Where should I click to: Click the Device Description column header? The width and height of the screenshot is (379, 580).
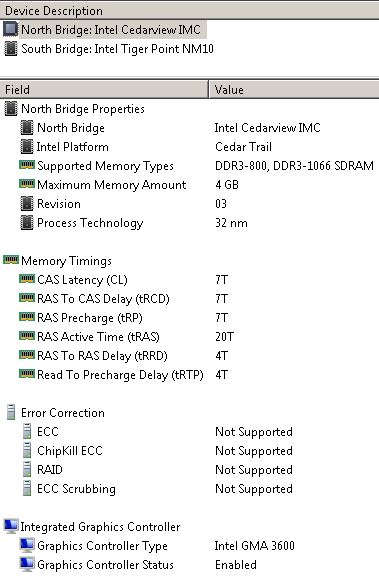(x=189, y=11)
